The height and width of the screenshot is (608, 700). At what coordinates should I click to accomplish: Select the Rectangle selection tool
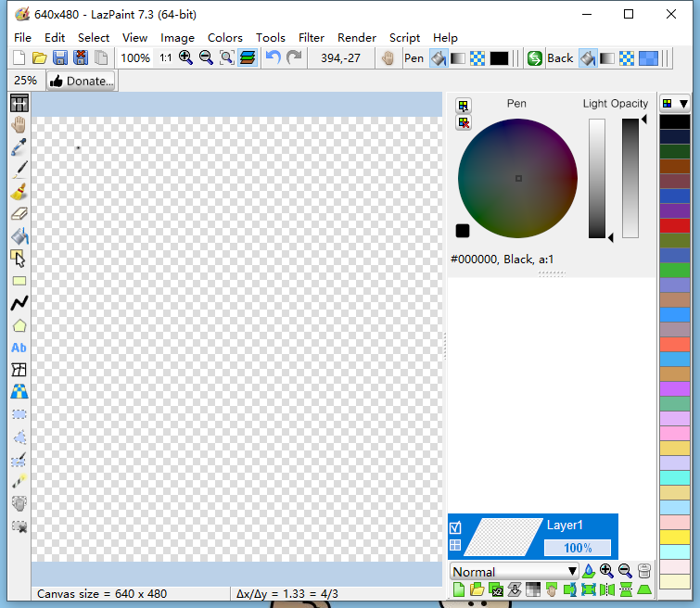point(19,414)
